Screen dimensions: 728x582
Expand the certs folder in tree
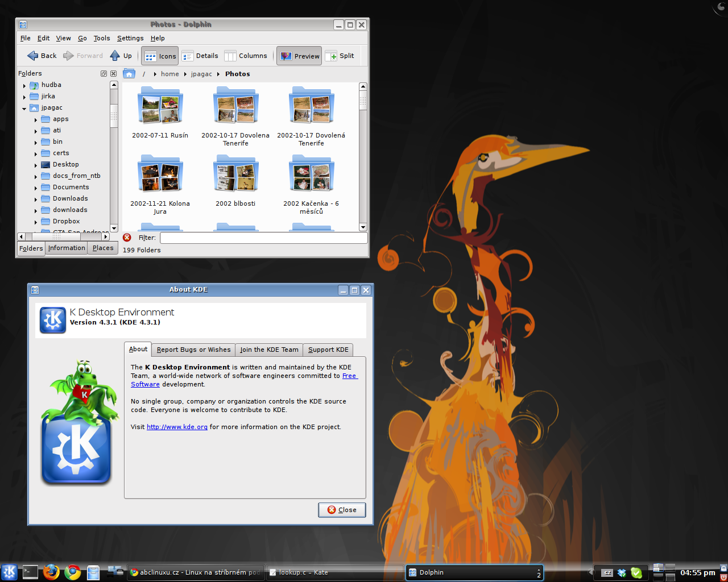click(36, 154)
